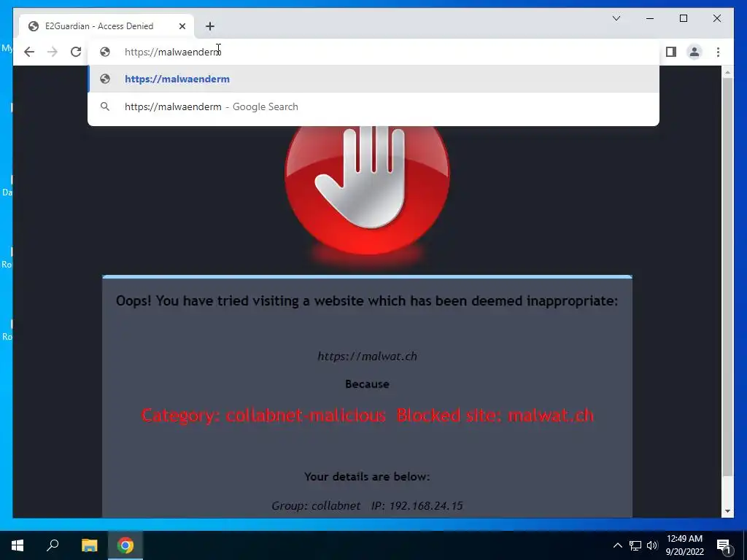This screenshot has width=747, height=560.
Task: Select the E2Guardian - Access Denied tab
Action: pos(107,26)
